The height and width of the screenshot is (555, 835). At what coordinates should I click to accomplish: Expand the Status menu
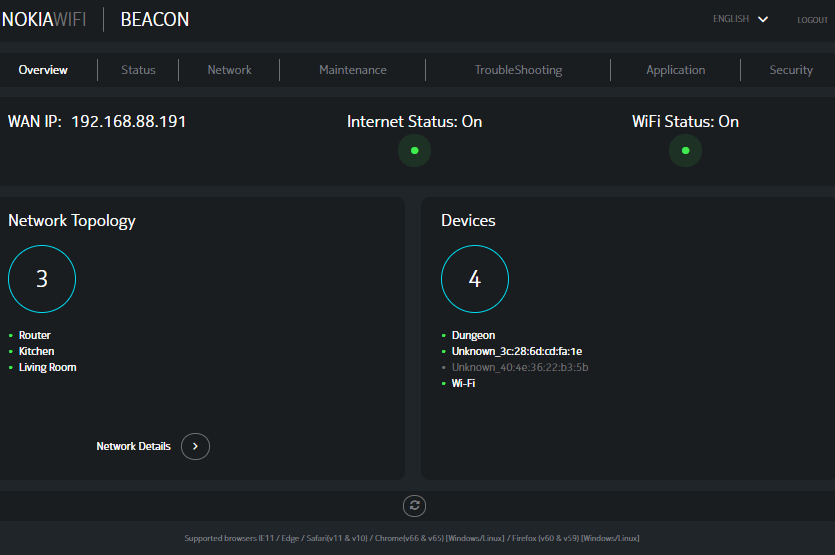pyautogui.click(x=138, y=70)
